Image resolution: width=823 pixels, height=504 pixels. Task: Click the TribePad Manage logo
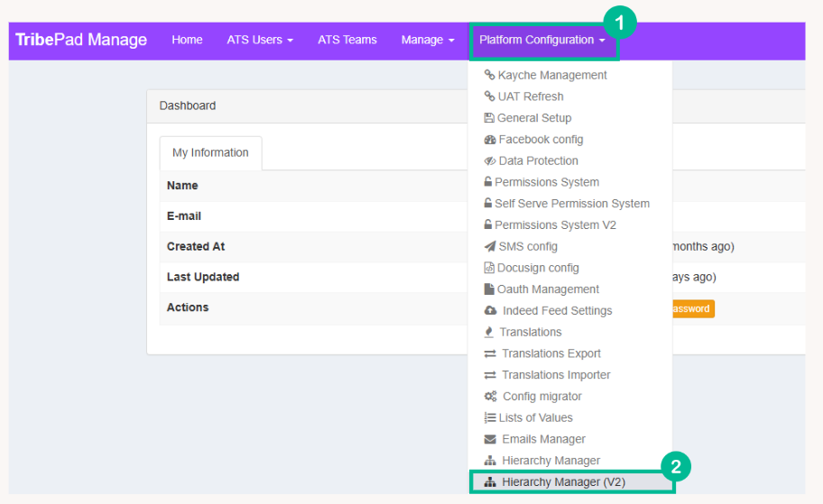click(x=81, y=40)
